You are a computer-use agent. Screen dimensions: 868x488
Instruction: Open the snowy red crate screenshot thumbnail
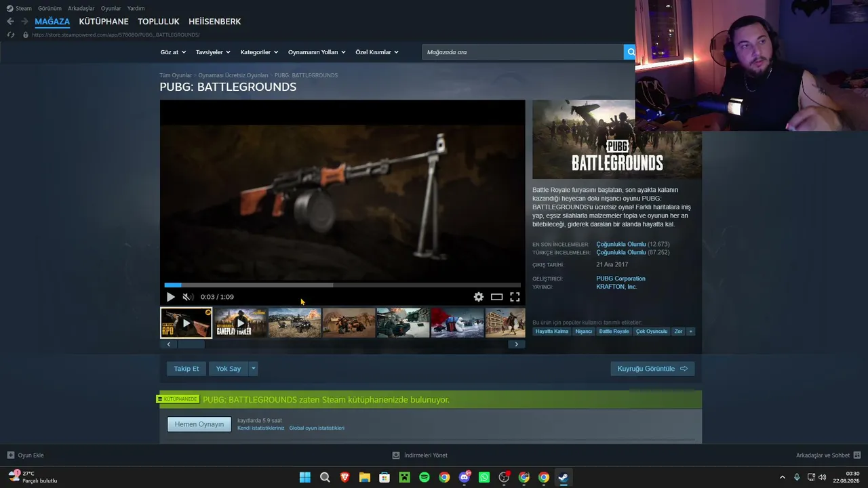click(x=457, y=323)
